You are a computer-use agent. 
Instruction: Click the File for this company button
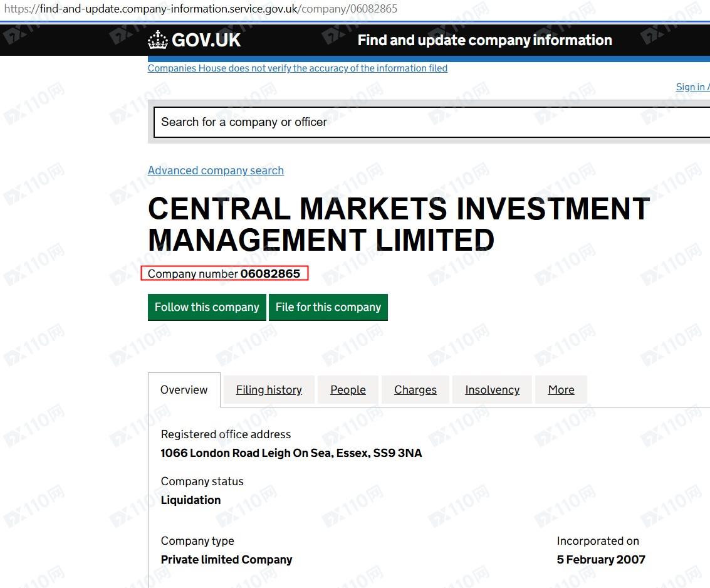tap(328, 307)
